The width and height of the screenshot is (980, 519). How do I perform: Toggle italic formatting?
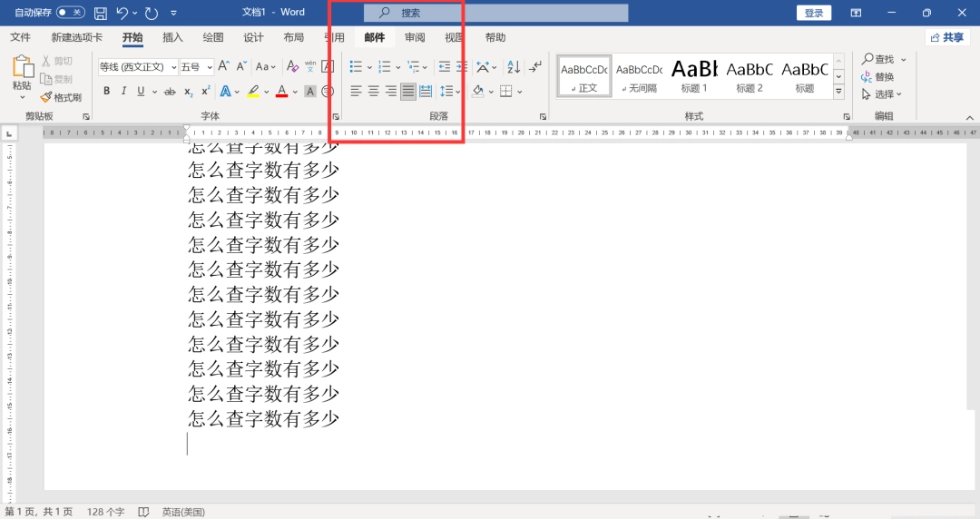coord(123,92)
